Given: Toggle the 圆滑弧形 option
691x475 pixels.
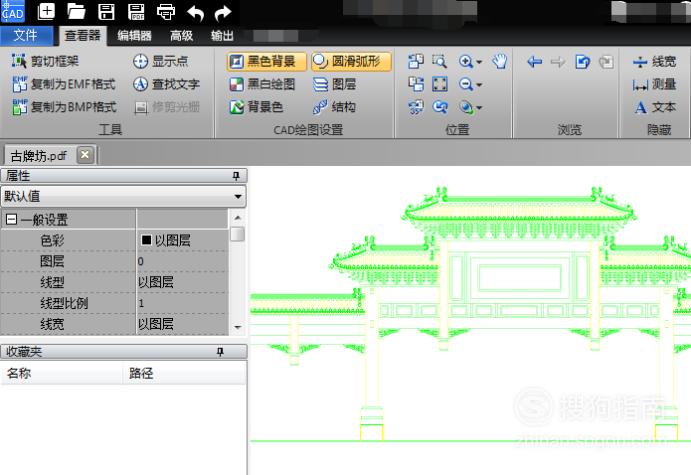Looking at the screenshot, I should point(351,61).
